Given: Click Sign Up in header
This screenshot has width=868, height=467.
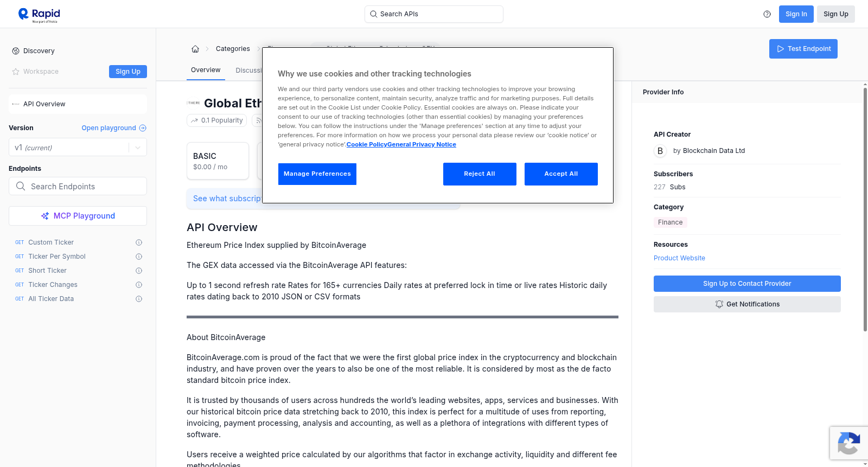Looking at the screenshot, I should pyautogui.click(x=835, y=14).
